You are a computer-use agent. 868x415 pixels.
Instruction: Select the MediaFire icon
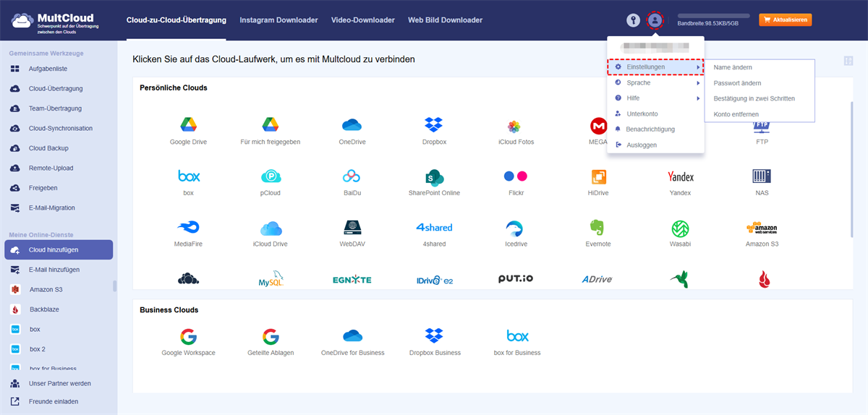point(188,228)
